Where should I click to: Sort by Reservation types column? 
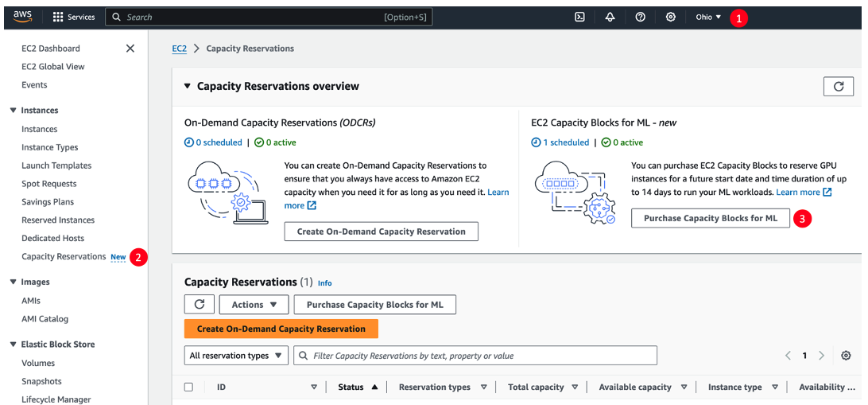click(484, 387)
